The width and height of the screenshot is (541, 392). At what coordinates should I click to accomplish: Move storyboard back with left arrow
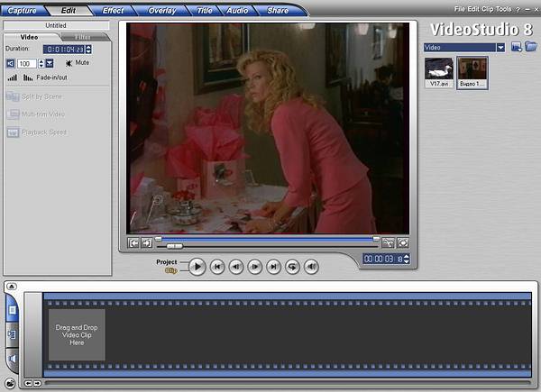pos(28,383)
